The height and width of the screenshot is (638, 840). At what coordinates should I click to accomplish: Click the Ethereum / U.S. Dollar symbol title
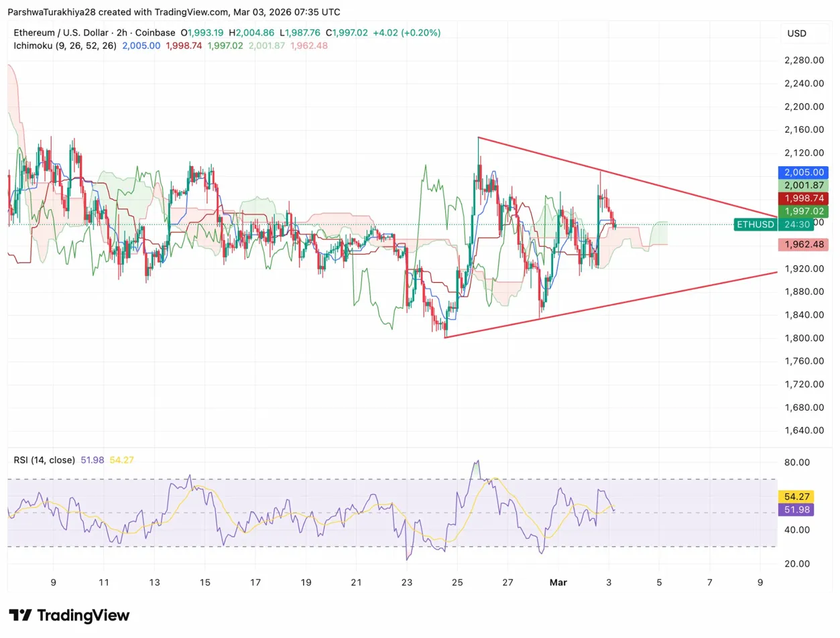(62, 32)
